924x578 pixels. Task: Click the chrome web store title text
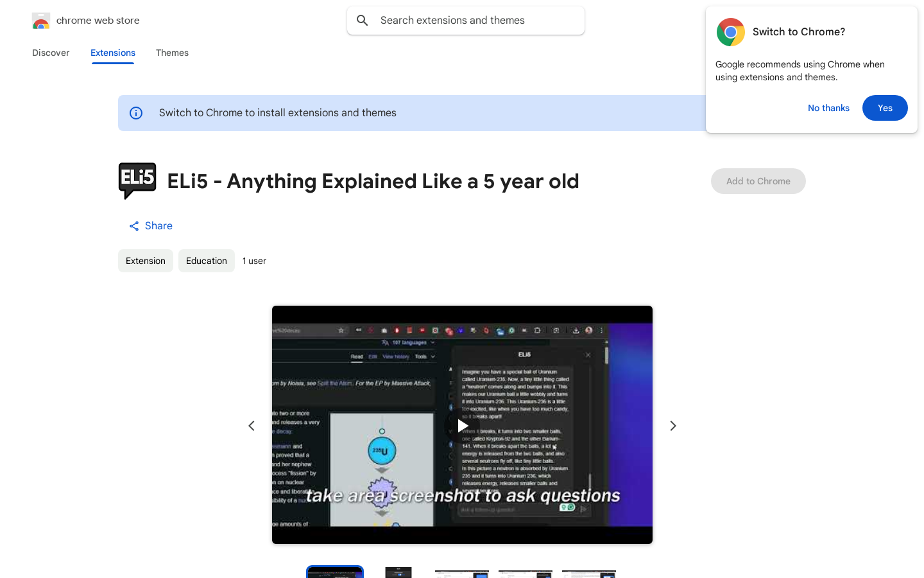(98, 21)
